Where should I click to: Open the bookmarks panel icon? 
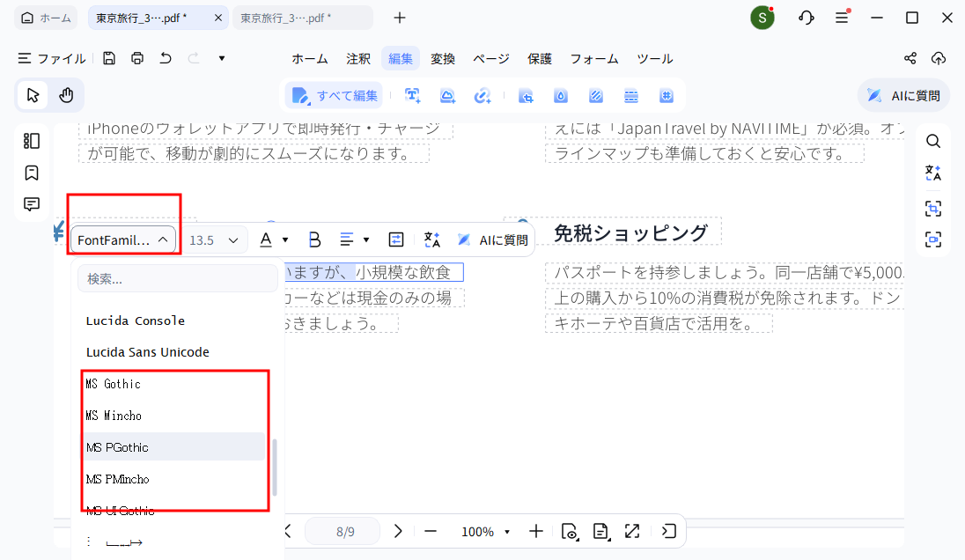click(x=32, y=173)
